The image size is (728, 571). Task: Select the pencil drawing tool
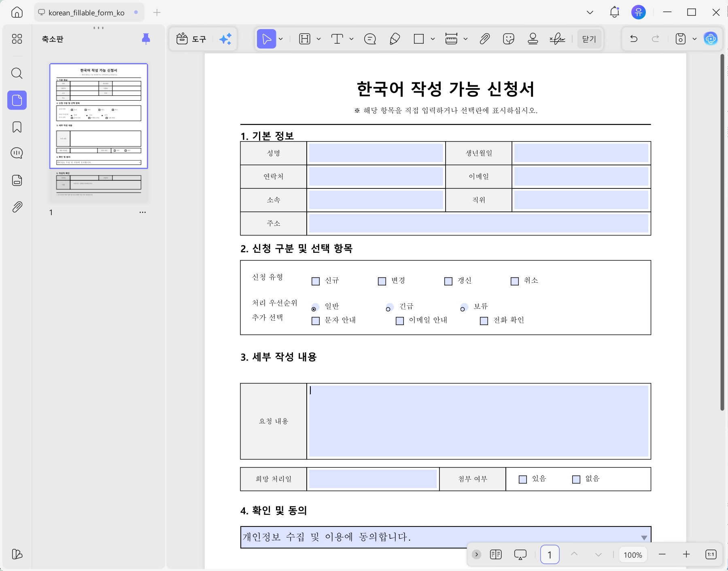395,39
